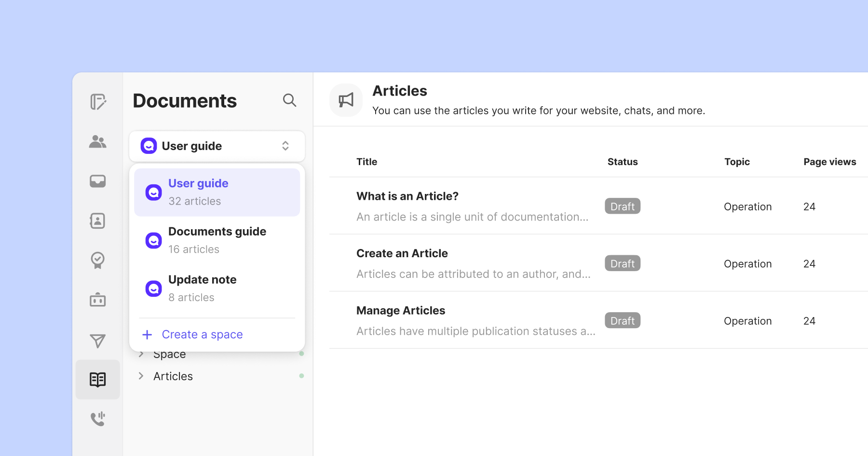Viewport: 868px width, 456px height.
Task: Open the phone call icon in sidebar
Action: [x=98, y=418]
